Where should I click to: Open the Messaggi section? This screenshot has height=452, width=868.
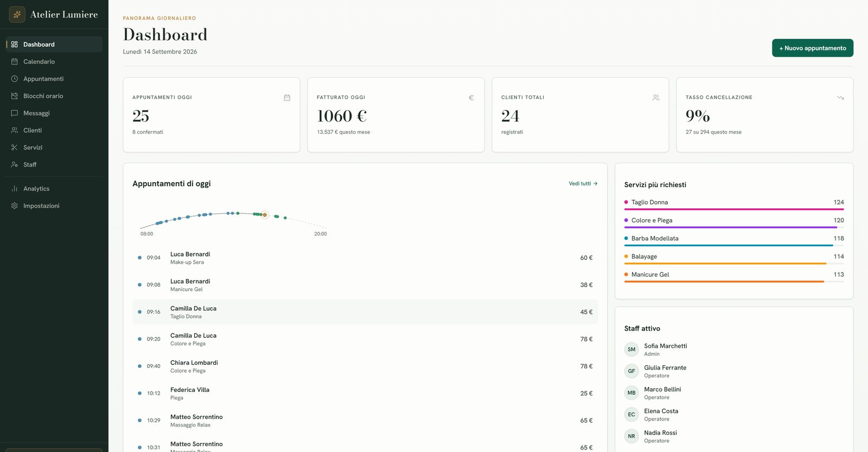[x=54, y=113]
